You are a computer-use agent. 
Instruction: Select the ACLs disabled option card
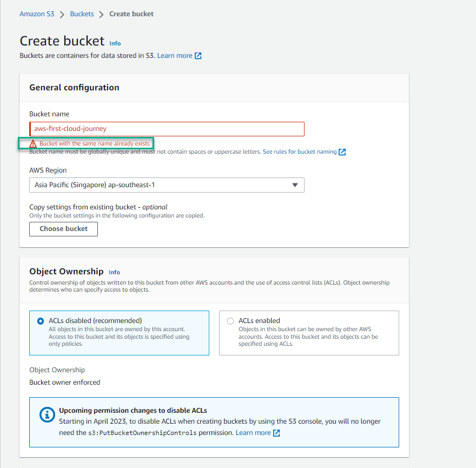[x=119, y=332]
